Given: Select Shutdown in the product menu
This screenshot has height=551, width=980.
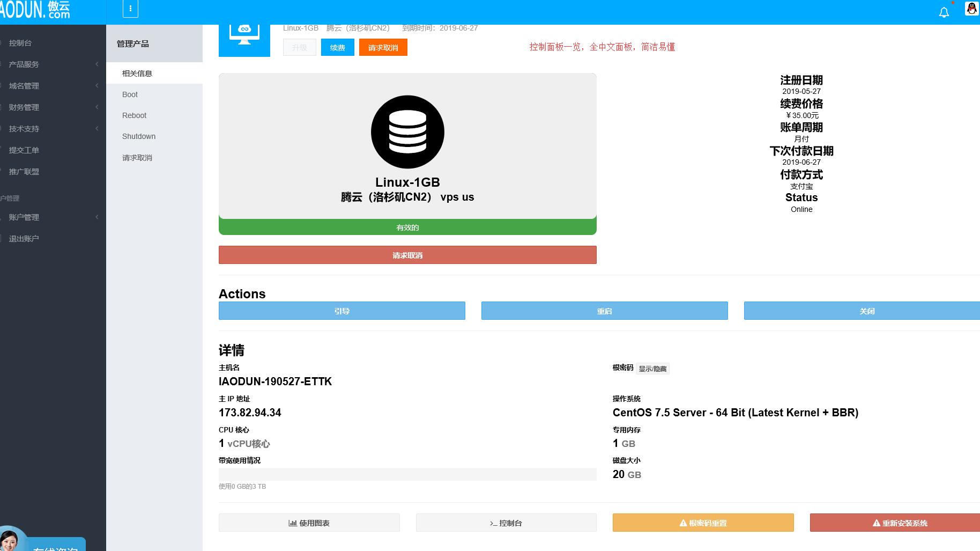Looking at the screenshot, I should (139, 136).
